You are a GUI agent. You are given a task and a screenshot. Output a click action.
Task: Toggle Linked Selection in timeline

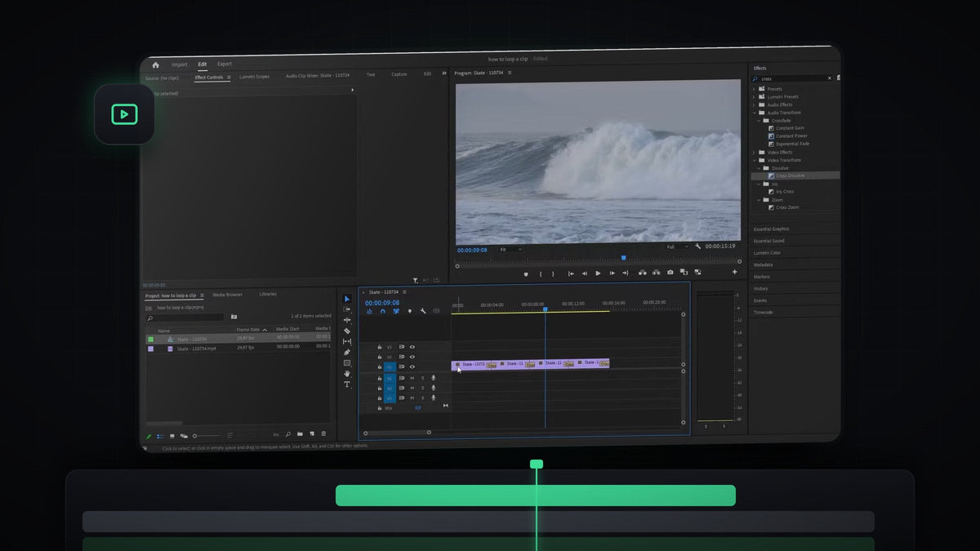click(396, 311)
